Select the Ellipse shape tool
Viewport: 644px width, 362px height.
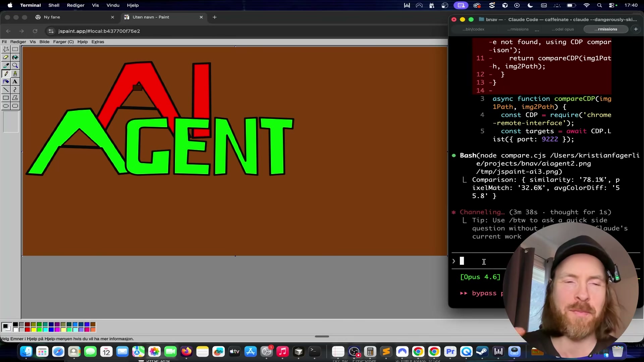coord(6,106)
